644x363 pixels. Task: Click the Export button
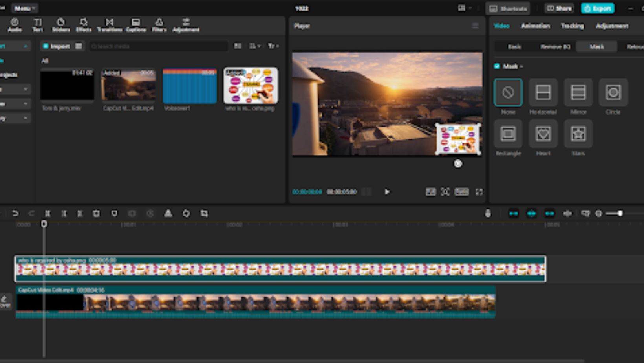(x=598, y=8)
